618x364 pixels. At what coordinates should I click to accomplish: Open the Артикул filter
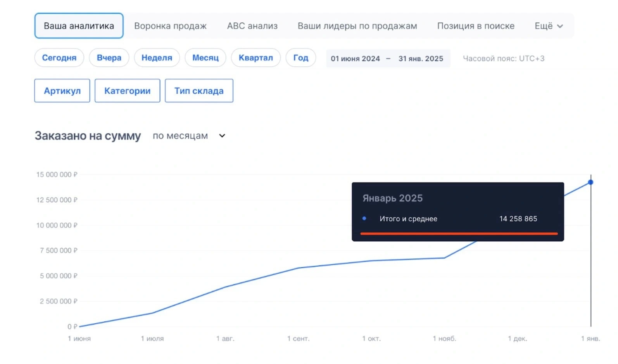click(62, 91)
